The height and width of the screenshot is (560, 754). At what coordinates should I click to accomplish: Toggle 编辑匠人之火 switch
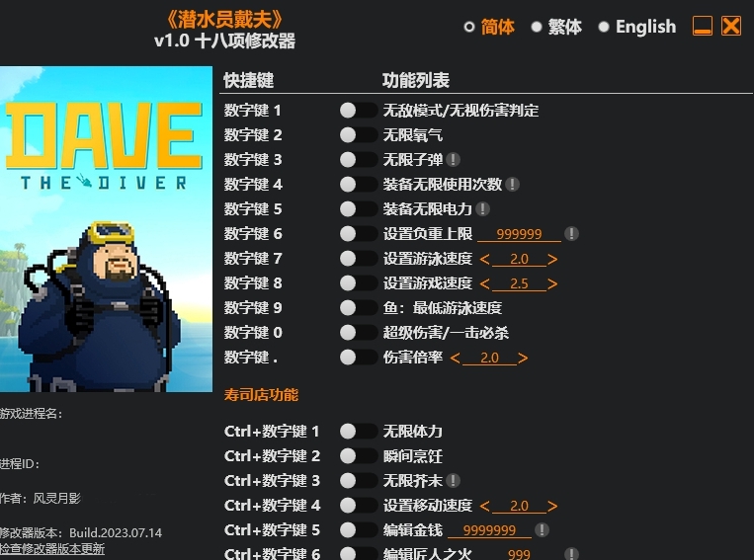coord(359,554)
